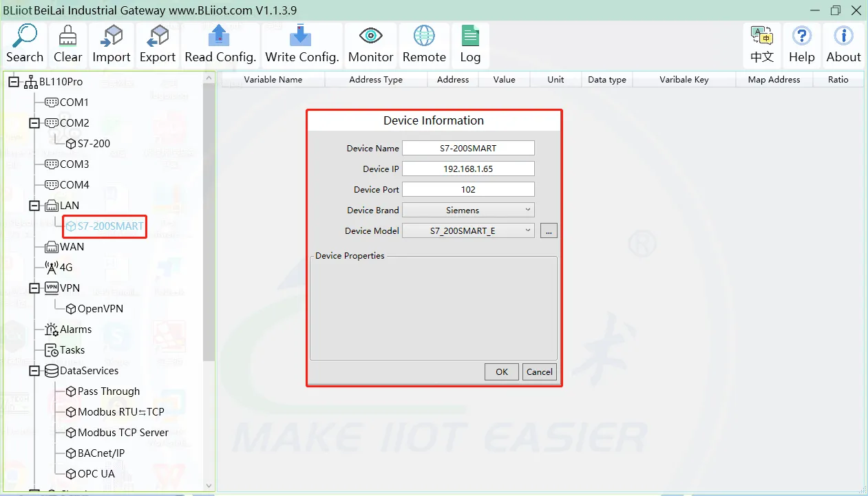
Task: Click the Varibale Key column header
Action: [x=684, y=80]
